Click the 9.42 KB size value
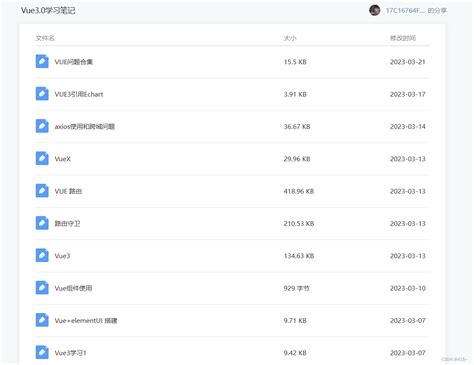 coord(295,353)
